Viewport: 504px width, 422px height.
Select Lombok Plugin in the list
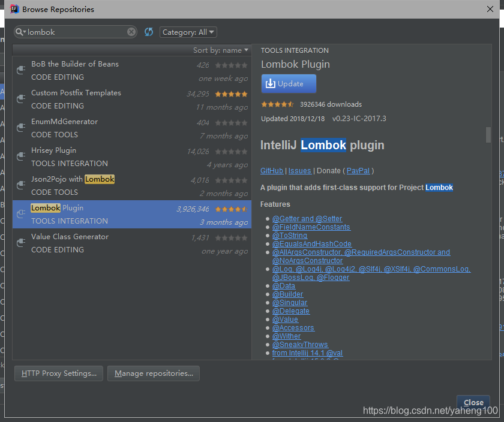132,214
